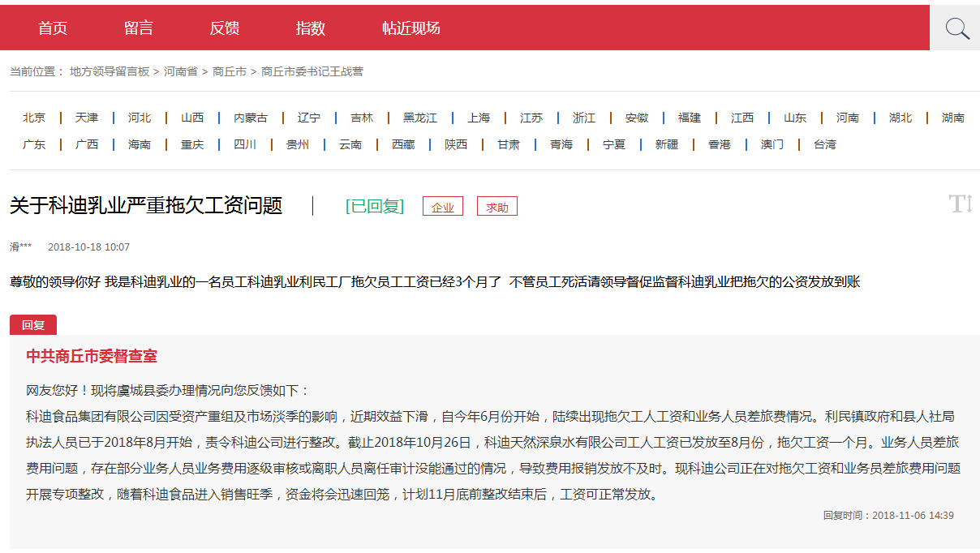The image size is (980, 553).
Task: Go to the 留言 menu item
Action: tap(139, 28)
